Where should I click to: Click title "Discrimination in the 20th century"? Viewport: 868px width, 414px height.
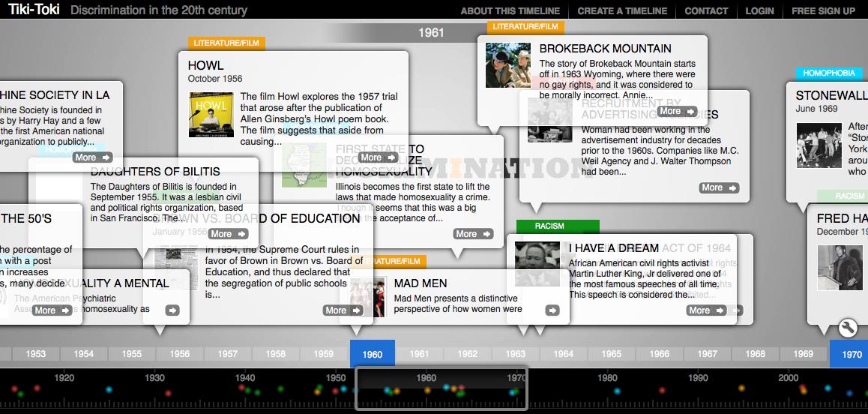(159, 10)
